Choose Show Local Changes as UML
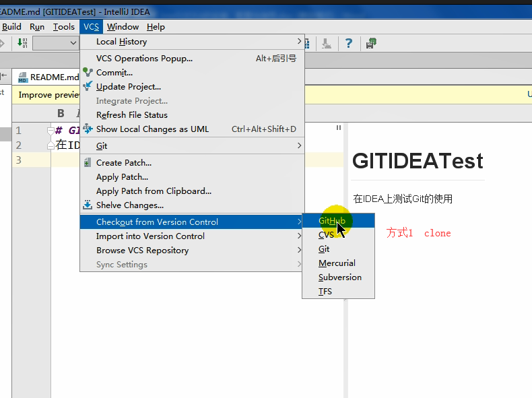 coord(192,129)
